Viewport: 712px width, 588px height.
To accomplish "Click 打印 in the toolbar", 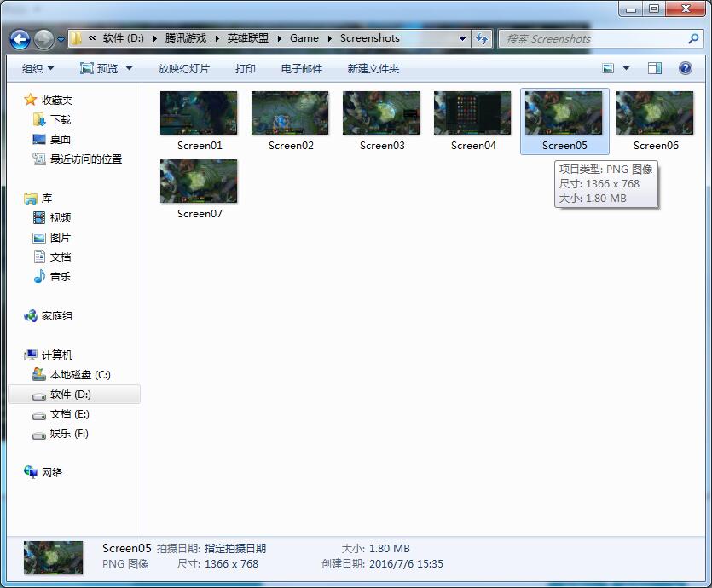I will (x=246, y=68).
